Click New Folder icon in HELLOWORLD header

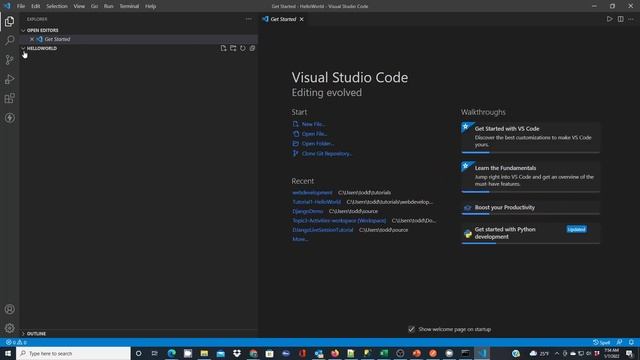233,48
